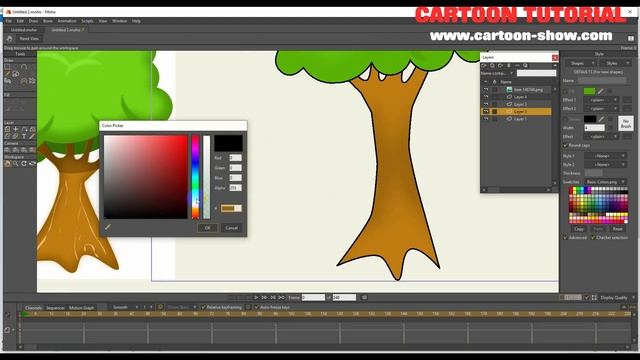Select the Orbit Workspace tool

coord(32,164)
